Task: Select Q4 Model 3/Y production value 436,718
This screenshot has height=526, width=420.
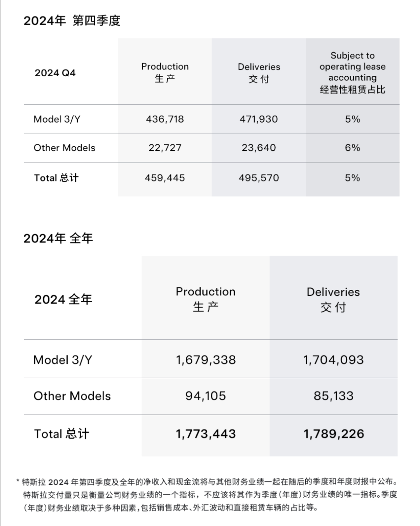Action: click(x=165, y=119)
